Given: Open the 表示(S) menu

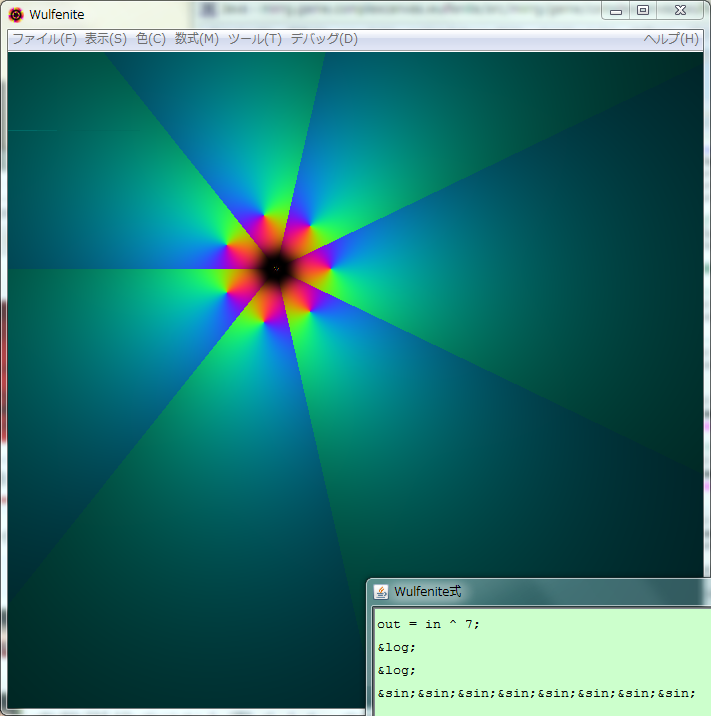Looking at the screenshot, I should [105, 39].
